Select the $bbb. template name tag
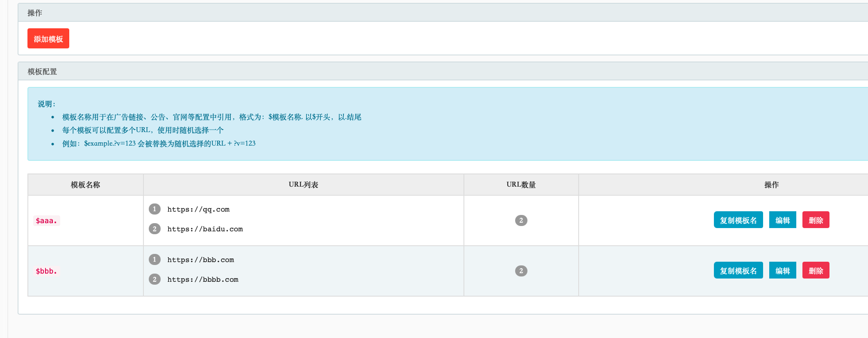The height and width of the screenshot is (338, 868). coord(46,271)
